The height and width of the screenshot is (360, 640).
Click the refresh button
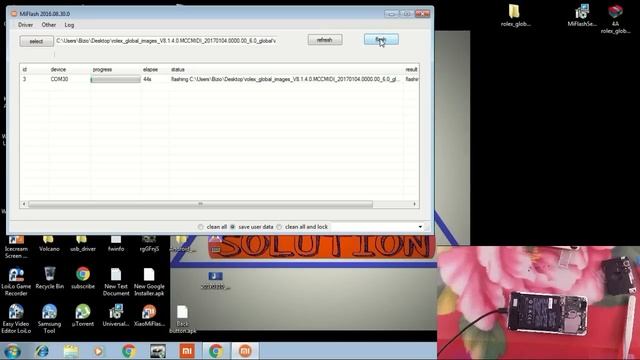coord(325,40)
